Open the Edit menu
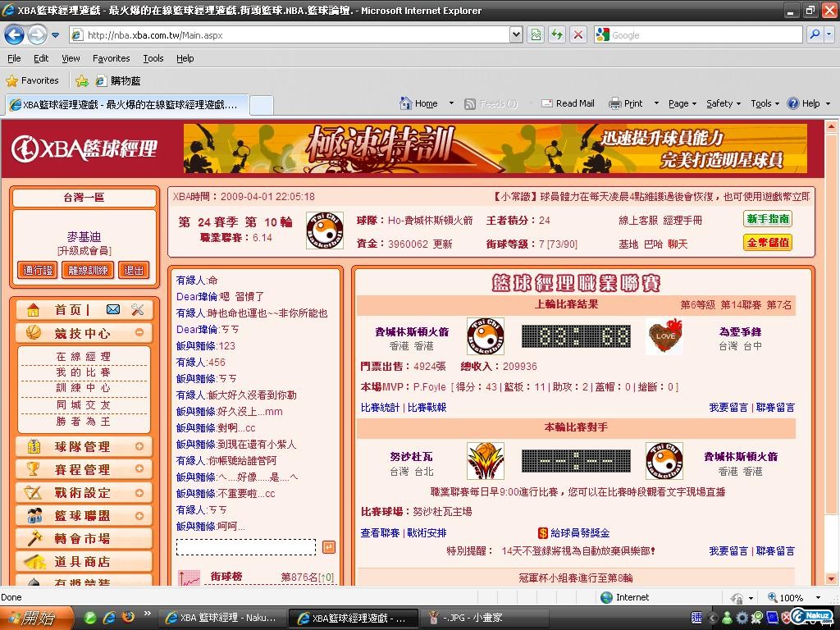Screen dimensions: 840x630 [x=41, y=58]
